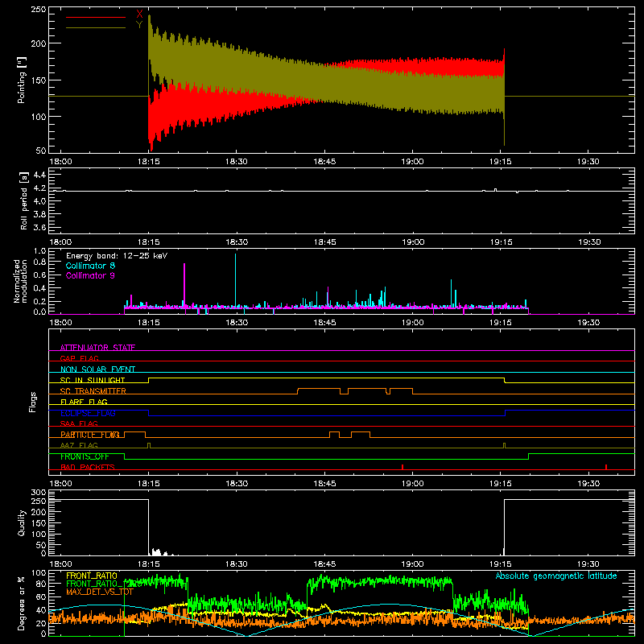Click the BAD_PACKETS red tick near 19:33
Image resolution: width=644 pixels, height=644 pixels.
pos(606,467)
